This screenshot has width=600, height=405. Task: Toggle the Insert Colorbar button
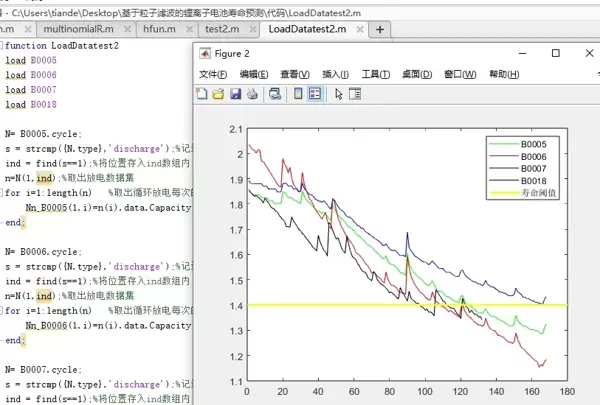[298, 94]
